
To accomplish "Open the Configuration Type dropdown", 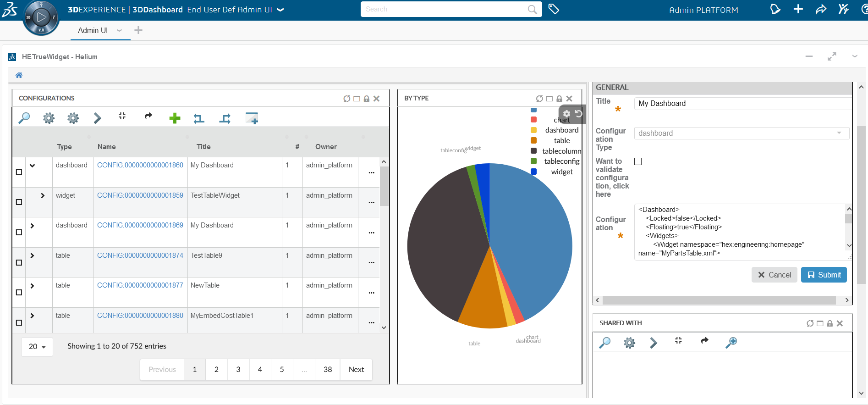I will (x=741, y=133).
